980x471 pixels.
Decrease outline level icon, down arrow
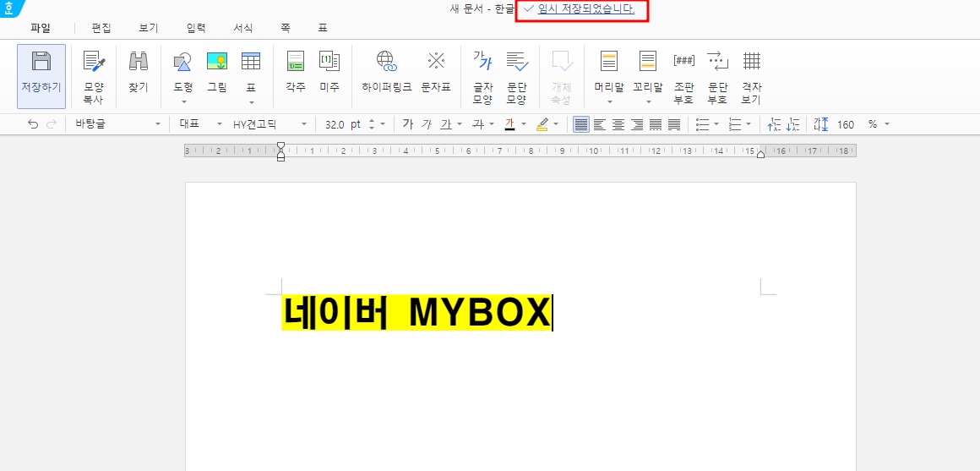point(792,124)
